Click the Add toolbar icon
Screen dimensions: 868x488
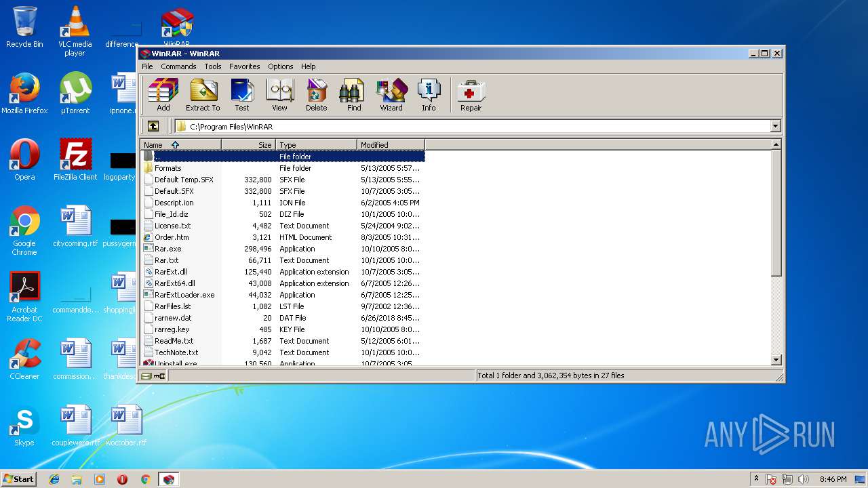coord(163,95)
